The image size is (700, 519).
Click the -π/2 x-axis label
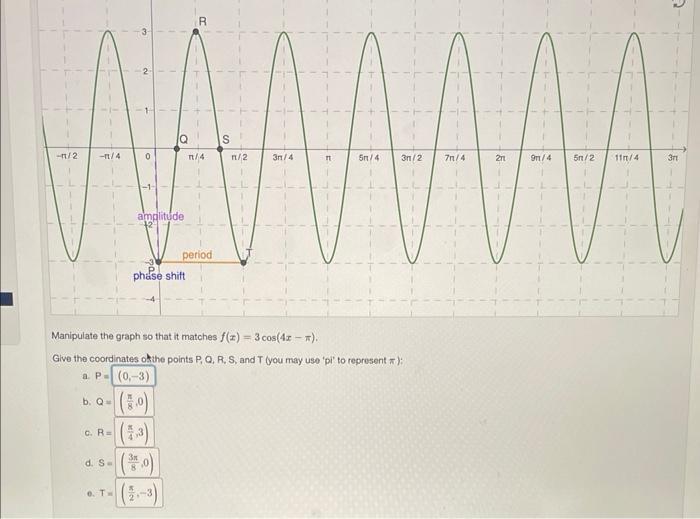point(67,156)
